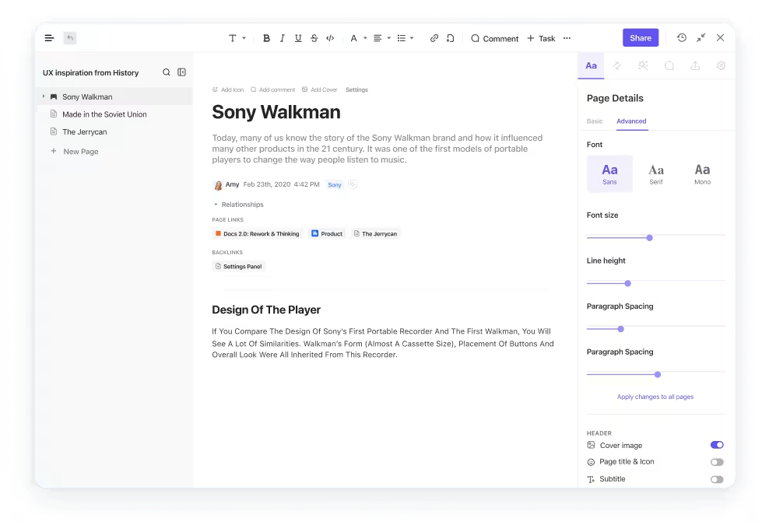The image size is (769, 532).
Task: Open the AI magic wand panel icon
Action: [644, 66]
